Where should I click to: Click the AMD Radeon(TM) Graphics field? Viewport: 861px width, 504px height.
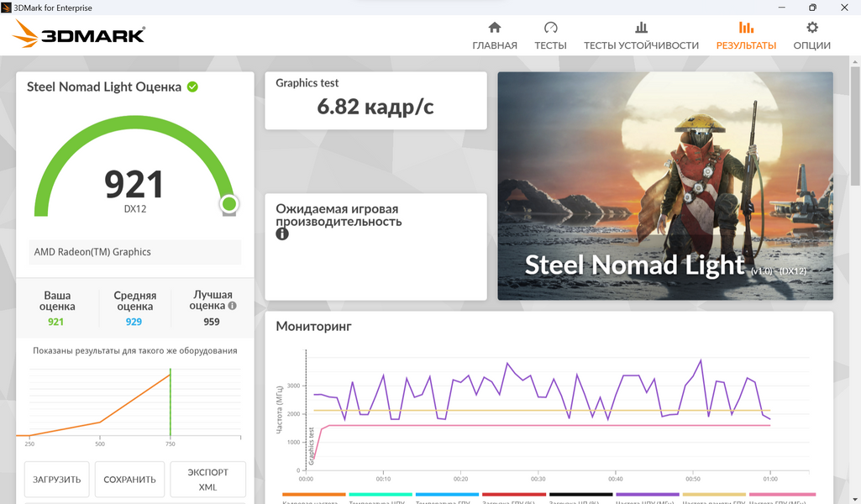[x=134, y=252]
